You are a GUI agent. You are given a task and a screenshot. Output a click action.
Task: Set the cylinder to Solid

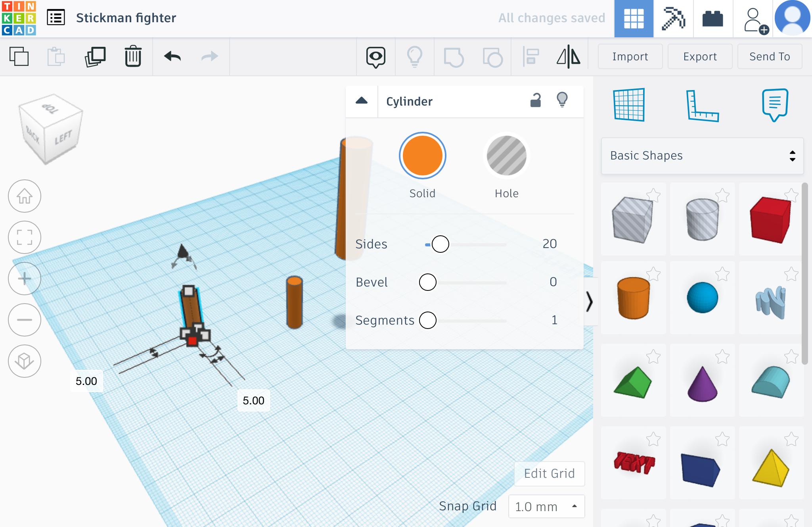[x=422, y=156]
